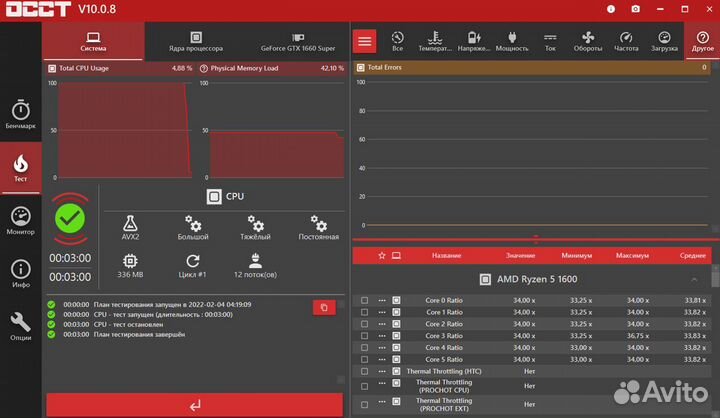Click the red return arrow button
Screen dimensions: 720x418
(x=195, y=405)
